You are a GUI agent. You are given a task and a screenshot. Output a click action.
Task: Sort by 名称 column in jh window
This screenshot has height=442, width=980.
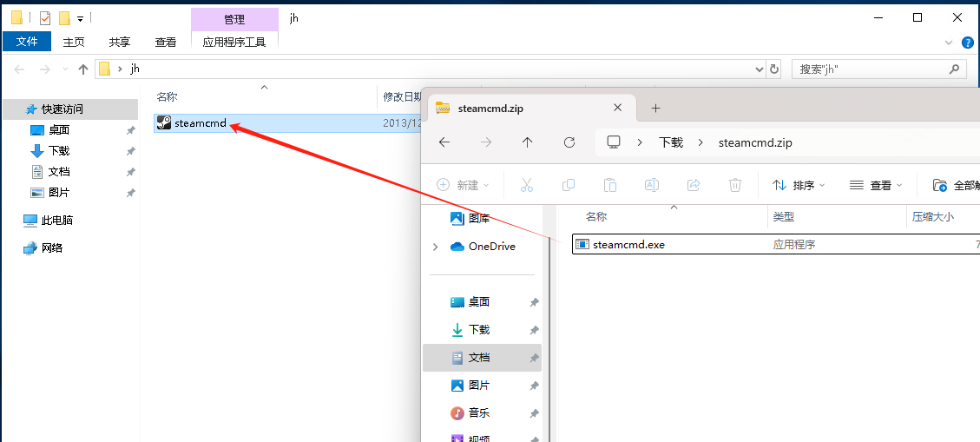tap(167, 97)
